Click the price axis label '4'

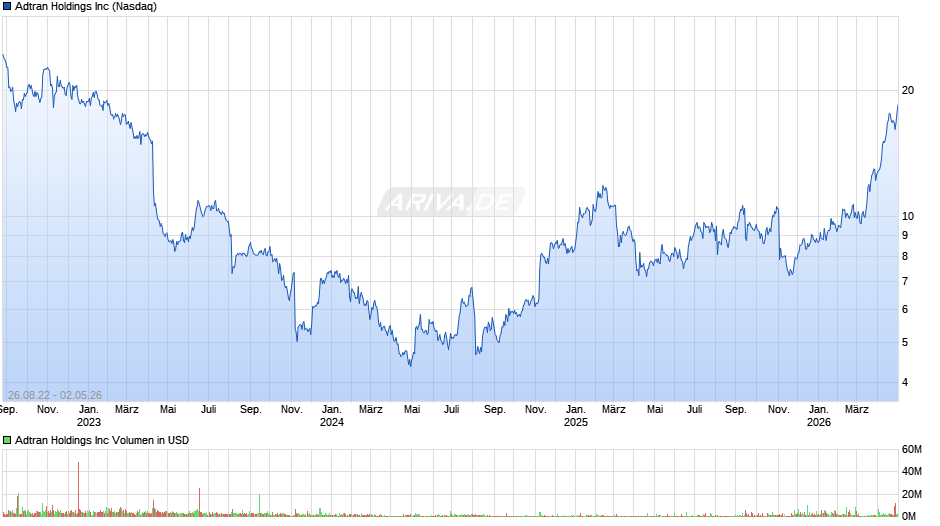[x=905, y=383]
